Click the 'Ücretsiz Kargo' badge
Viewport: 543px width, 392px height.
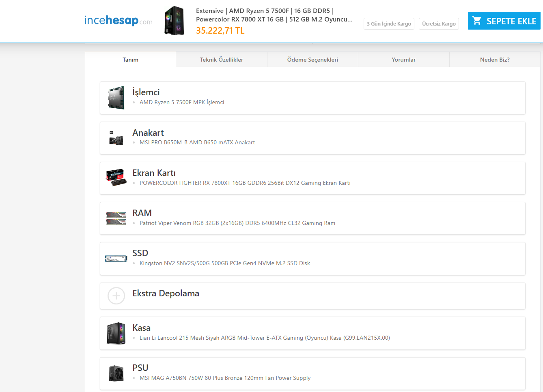point(439,24)
